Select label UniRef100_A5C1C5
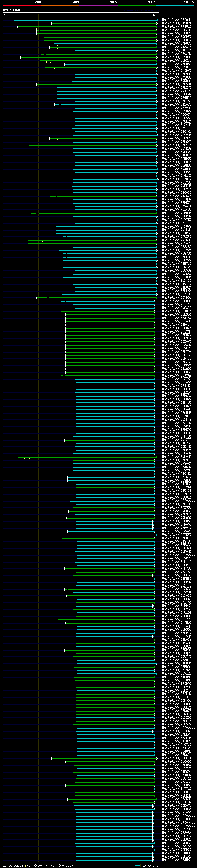This screenshot has width=197, height=868. [x=176, y=145]
